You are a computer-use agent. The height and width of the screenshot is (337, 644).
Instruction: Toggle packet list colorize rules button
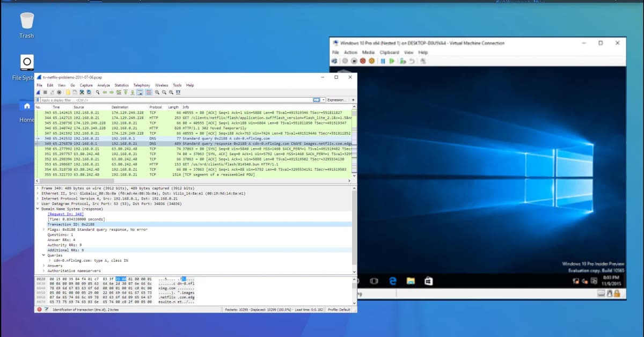click(x=148, y=92)
